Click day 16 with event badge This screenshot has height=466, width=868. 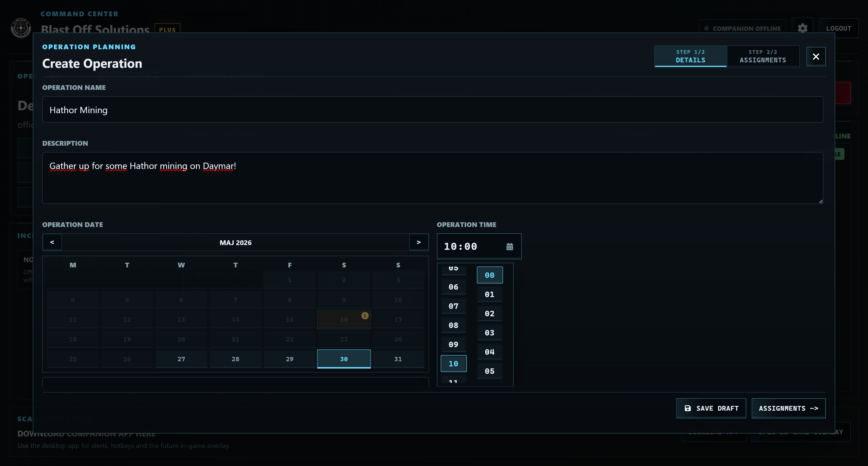[x=344, y=319]
